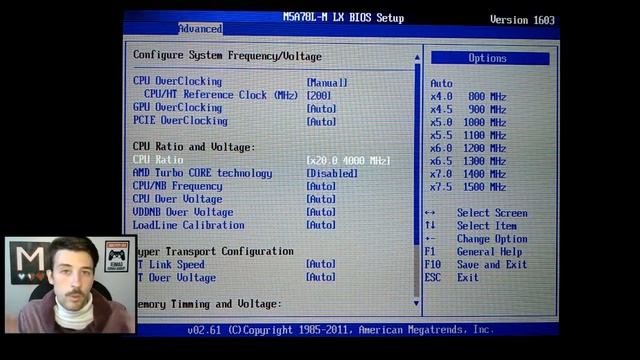Choose x7.5 1500 MHz option

468,187
